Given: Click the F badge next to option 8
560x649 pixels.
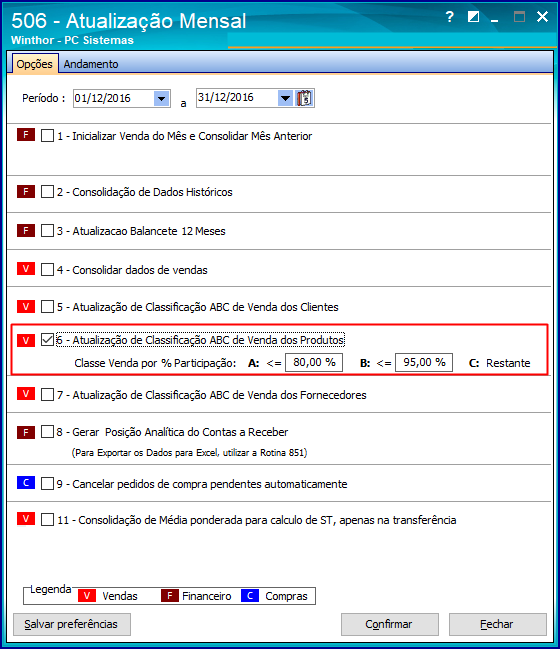Looking at the screenshot, I should [x=26, y=433].
